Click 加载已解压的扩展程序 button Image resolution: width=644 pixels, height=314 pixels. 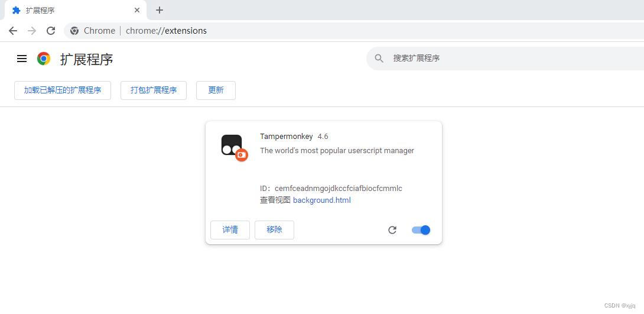63,90
